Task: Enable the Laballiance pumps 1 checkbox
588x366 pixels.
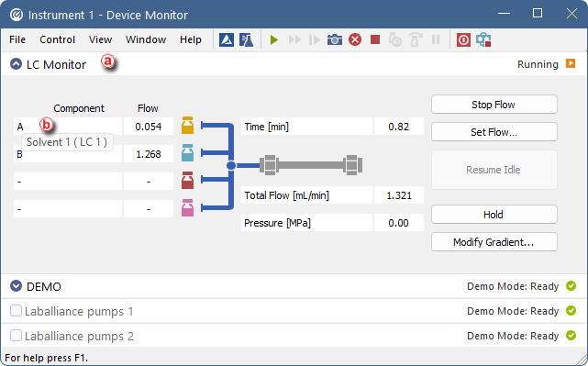Action: tap(16, 311)
